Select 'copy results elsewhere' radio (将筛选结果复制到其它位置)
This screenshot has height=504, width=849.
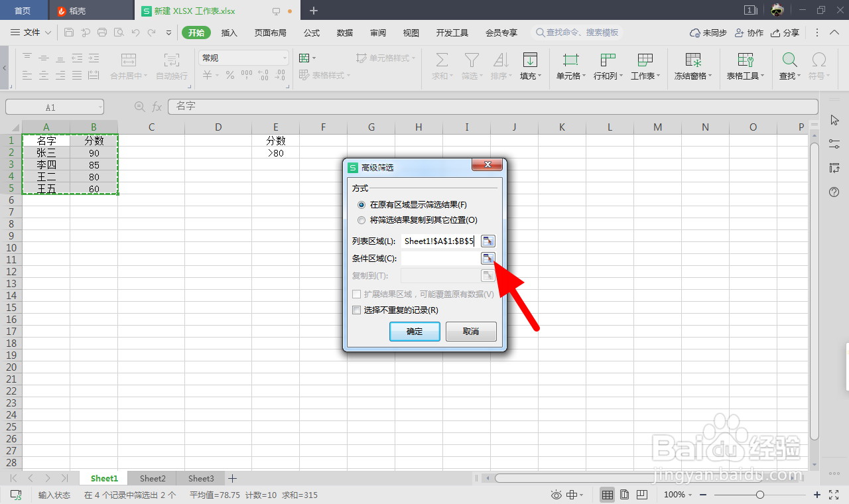361,220
